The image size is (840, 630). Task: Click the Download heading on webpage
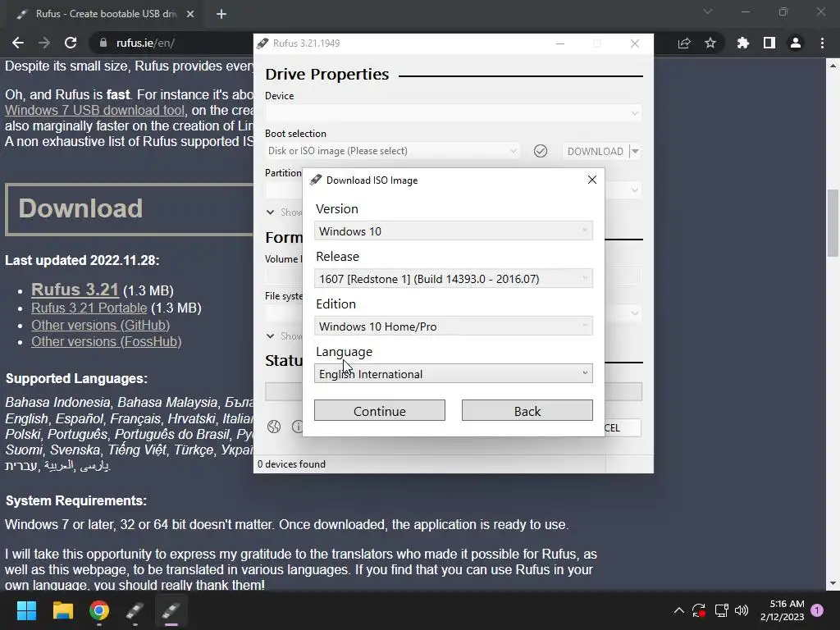[x=81, y=208]
